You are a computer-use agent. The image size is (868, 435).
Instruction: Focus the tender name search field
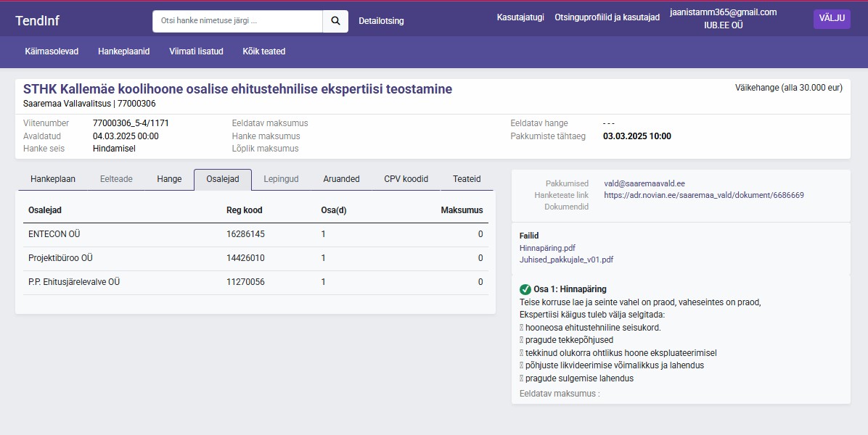[237, 21]
